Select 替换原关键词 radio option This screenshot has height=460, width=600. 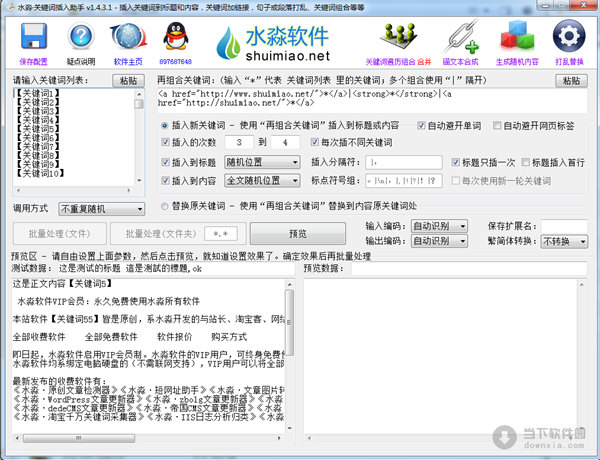(165, 206)
